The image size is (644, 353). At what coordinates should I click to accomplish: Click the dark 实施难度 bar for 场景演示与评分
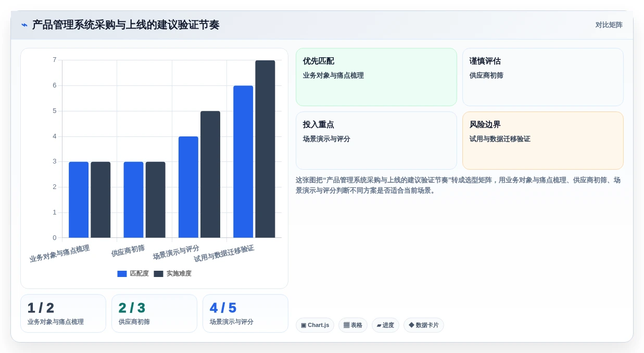(x=210, y=174)
